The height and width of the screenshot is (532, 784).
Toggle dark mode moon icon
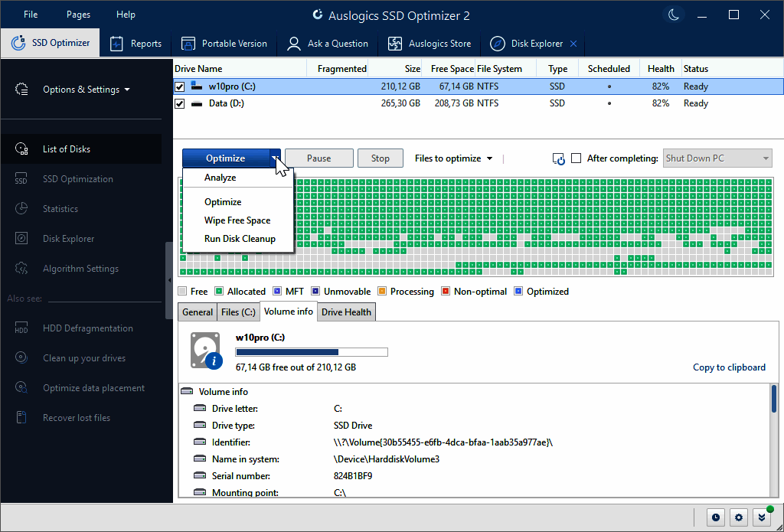pyautogui.click(x=673, y=15)
